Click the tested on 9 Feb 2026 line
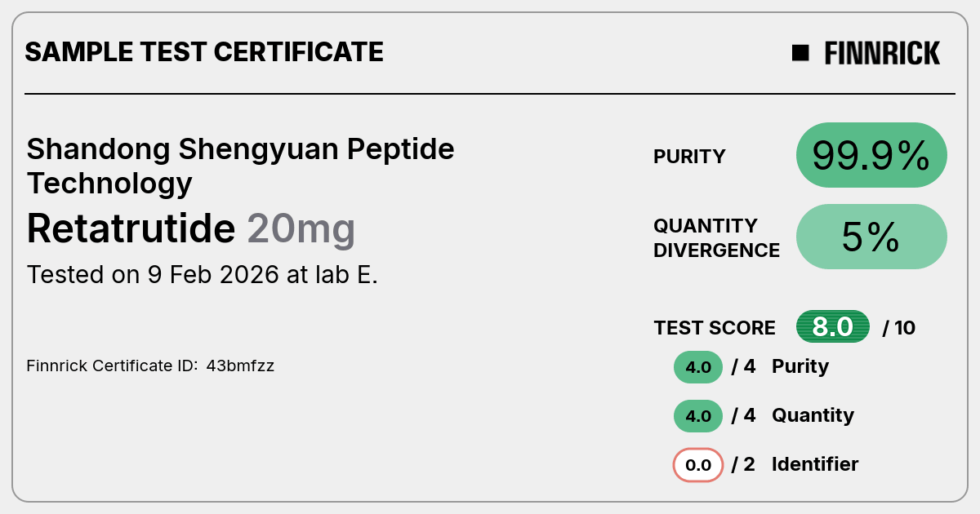 click(x=203, y=274)
